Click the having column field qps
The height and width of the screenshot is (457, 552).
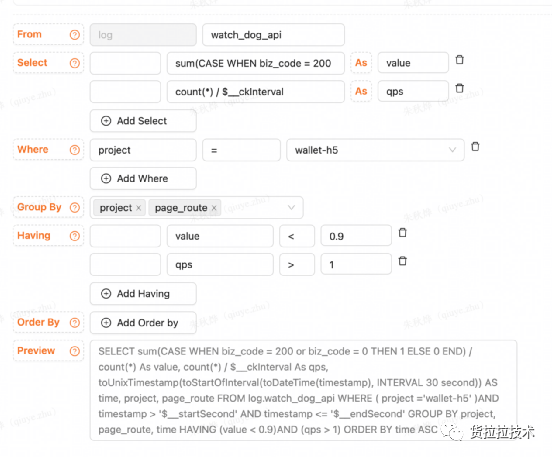pos(220,264)
